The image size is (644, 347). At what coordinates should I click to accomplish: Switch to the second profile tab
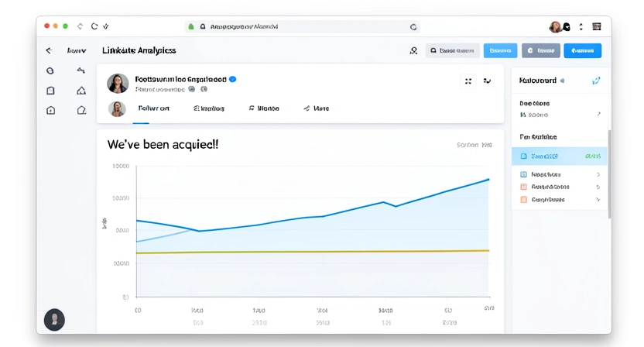click(x=209, y=108)
